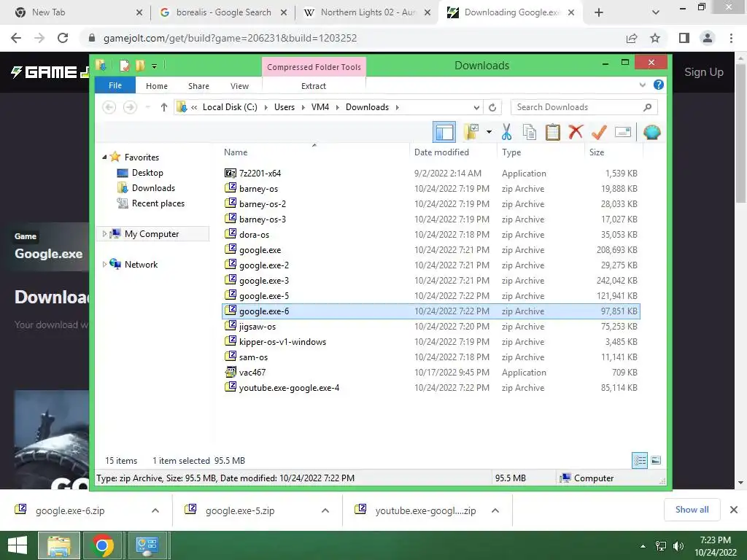Bookmark this page with star icon
Viewport: 747px width, 560px height.
(655, 38)
